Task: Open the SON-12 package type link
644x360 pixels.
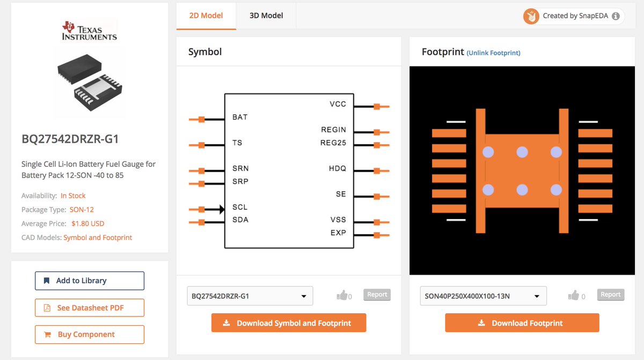Action: click(x=82, y=210)
